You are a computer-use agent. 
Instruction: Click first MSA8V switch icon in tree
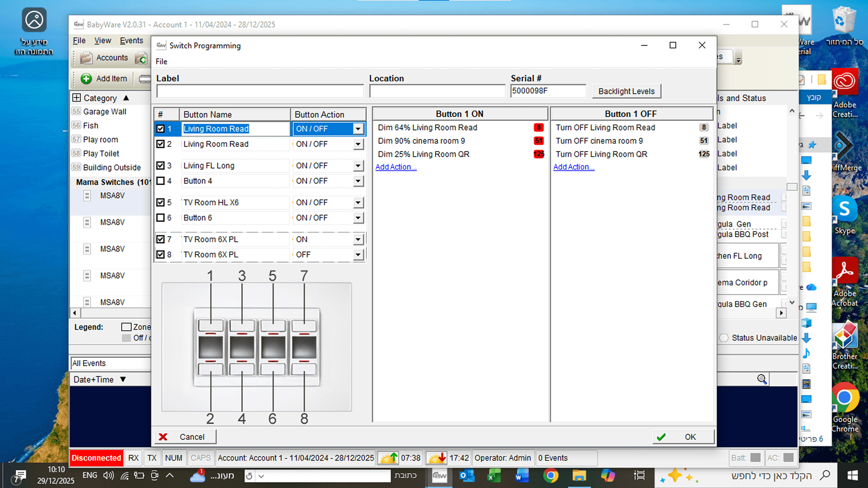pos(87,195)
